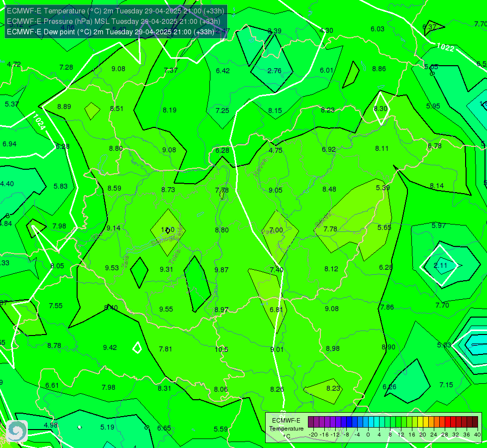The width and height of the screenshot is (487, 448).
Task: Click the dark red 40°C legend swatch
Action: 475,422
